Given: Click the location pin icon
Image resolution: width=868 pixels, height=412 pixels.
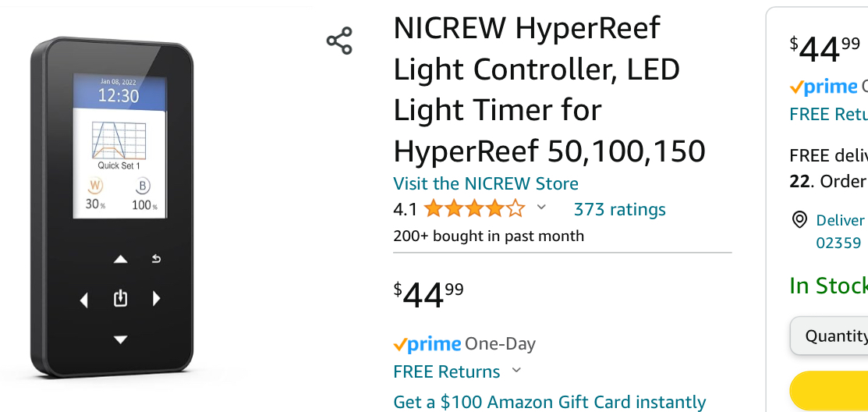Looking at the screenshot, I should pos(799,220).
